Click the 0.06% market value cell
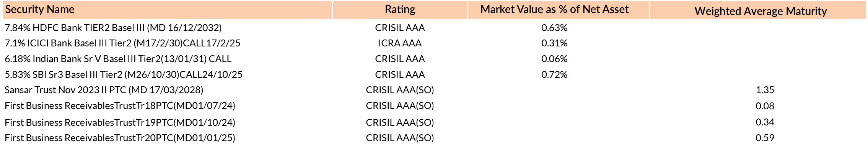The width and height of the screenshot is (868, 150). pos(554,59)
